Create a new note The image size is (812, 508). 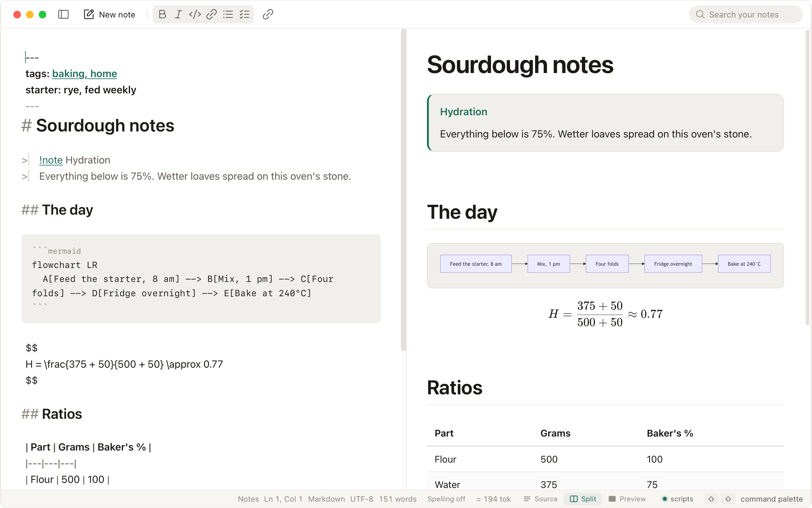click(x=109, y=15)
